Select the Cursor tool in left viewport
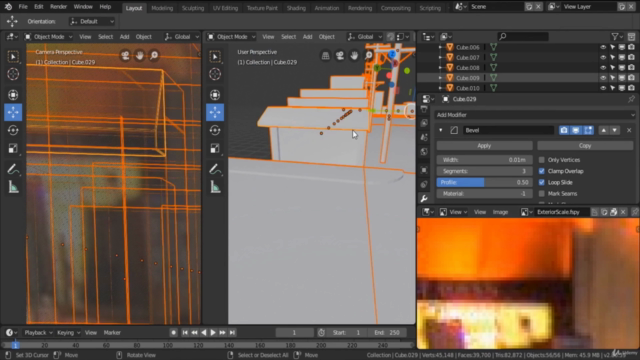Viewport: 640px width, 360px height. [x=13, y=74]
